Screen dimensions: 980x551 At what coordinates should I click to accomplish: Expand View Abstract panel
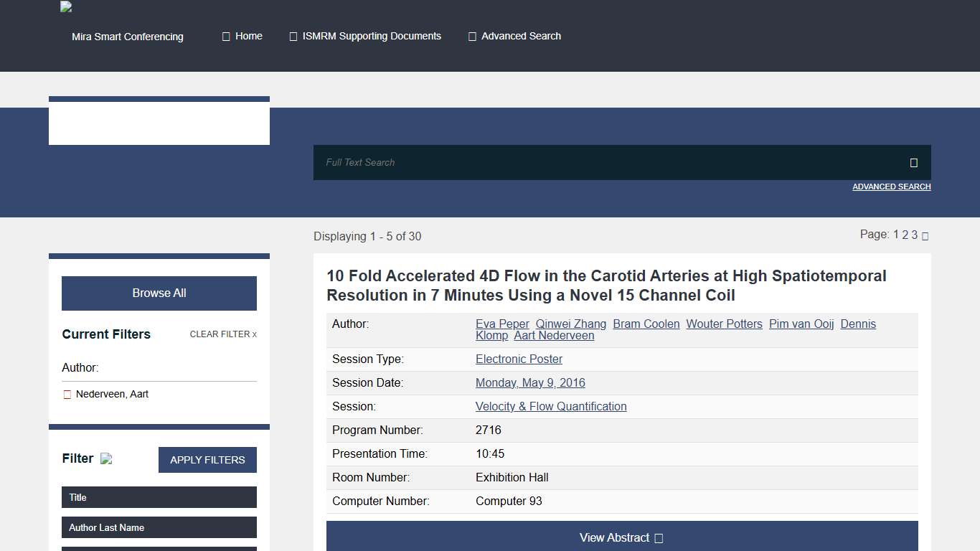coord(621,537)
